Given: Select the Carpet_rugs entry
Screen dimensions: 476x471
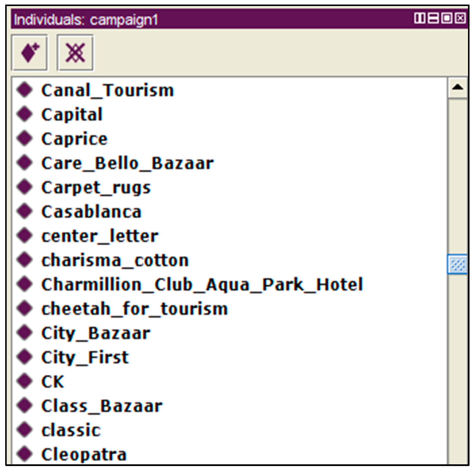Looking at the screenshot, I should (x=96, y=188).
